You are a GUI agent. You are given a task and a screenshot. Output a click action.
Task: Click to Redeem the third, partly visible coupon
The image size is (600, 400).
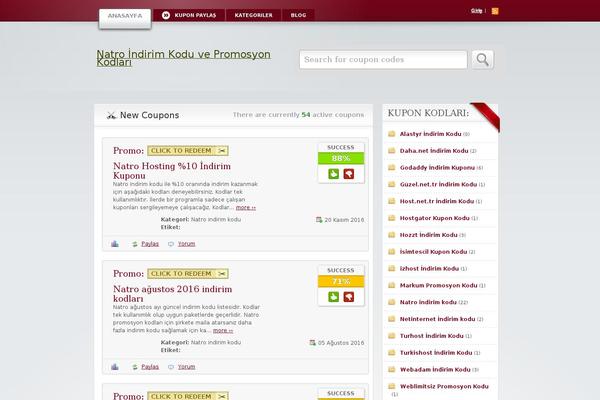[188, 396]
